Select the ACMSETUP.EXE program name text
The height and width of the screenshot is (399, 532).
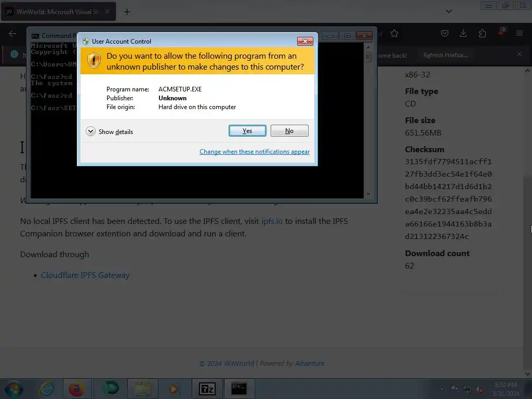pyautogui.click(x=180, y=89)
